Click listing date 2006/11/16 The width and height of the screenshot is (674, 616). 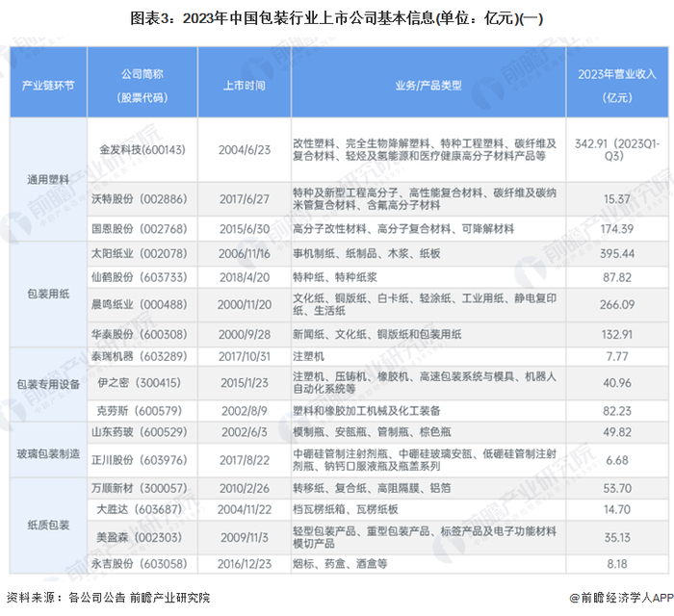click(245, 254)
